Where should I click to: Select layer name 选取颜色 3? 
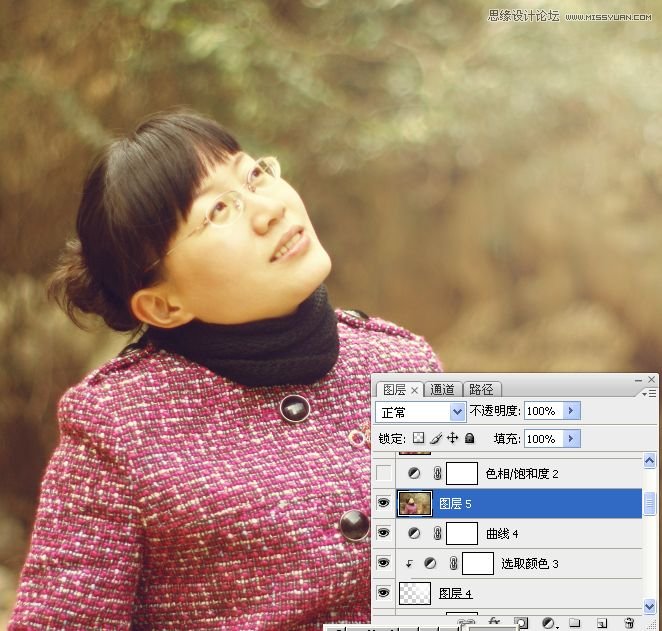(x=530, y=564)
